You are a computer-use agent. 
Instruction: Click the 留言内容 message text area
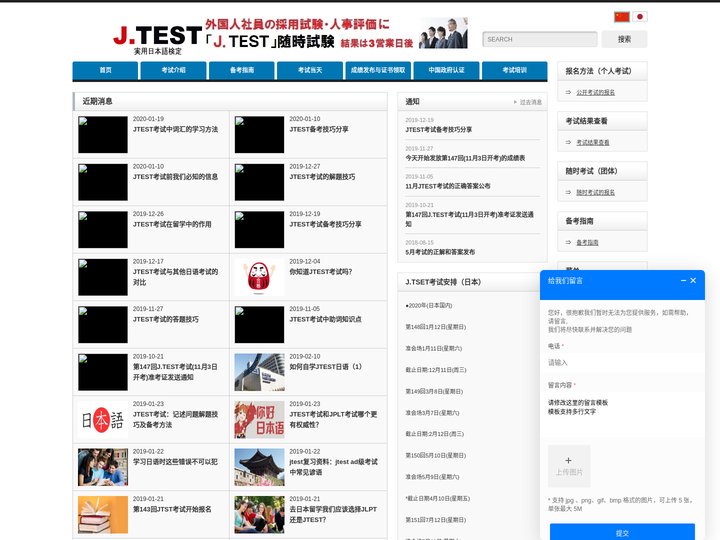[x=622, y=416]
